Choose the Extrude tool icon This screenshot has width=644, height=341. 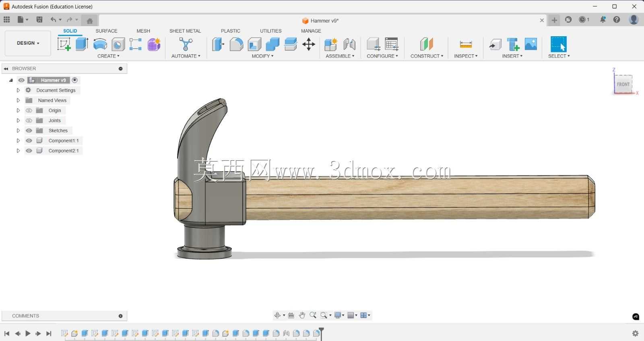point(82,44)
